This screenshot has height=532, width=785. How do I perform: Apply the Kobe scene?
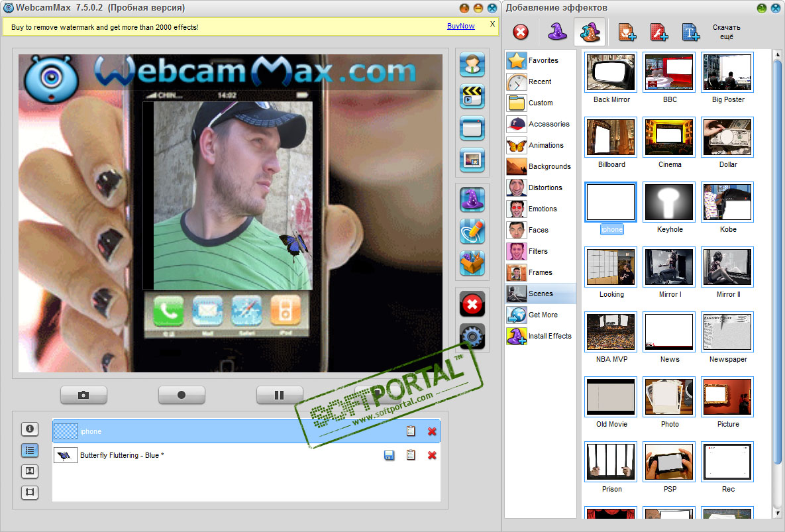727,202
